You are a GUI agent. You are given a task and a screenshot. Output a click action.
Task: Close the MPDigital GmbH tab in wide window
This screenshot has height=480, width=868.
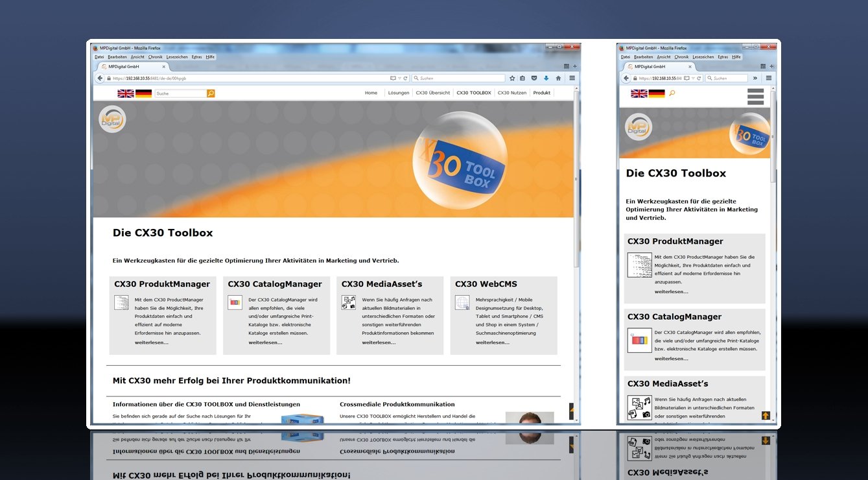[x=164, y=66]
